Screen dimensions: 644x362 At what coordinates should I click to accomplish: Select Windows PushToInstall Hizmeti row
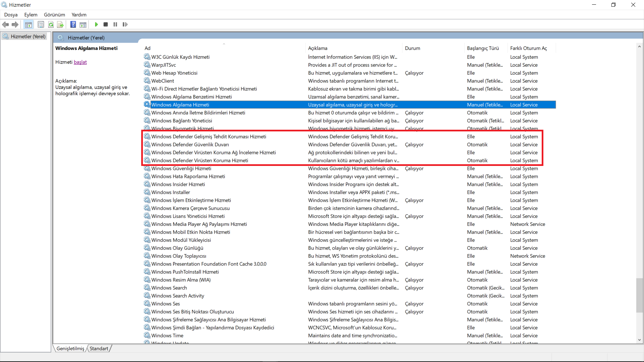coord(349,272)
